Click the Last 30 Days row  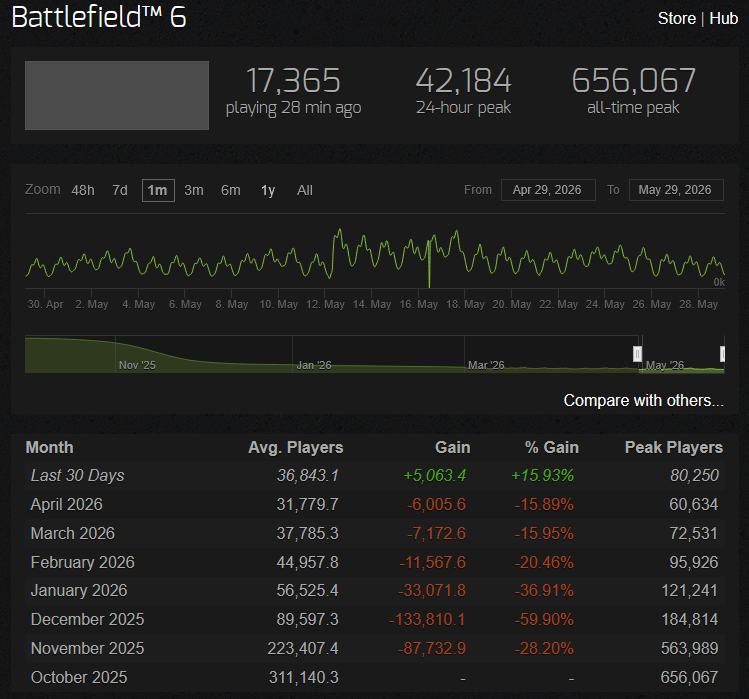click(x=374, y=475)
